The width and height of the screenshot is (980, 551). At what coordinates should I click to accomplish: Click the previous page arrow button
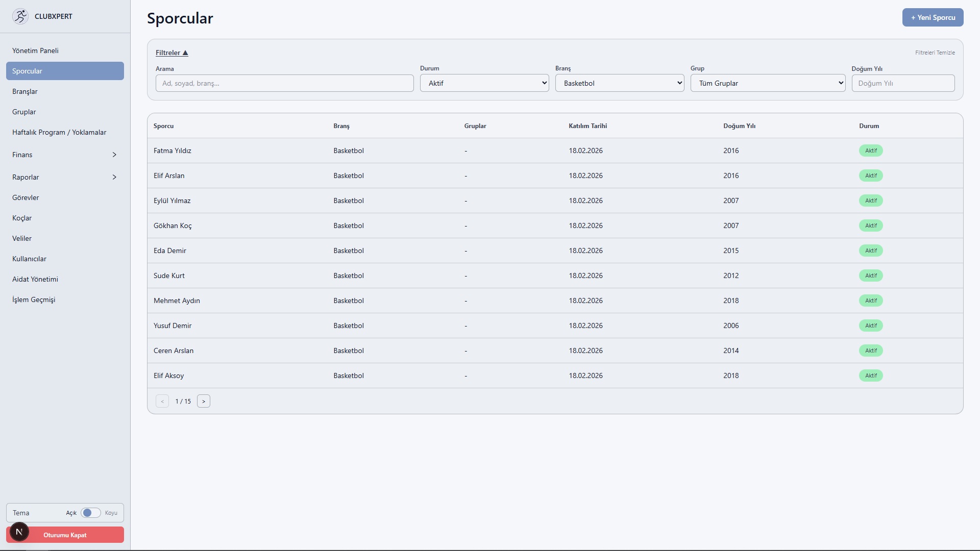(x=162, y=401)
